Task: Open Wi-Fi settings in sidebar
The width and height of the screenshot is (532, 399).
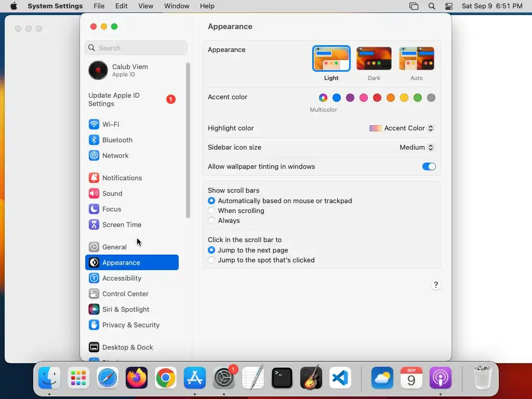Action: pyautogui.click(x=131, y=124)
